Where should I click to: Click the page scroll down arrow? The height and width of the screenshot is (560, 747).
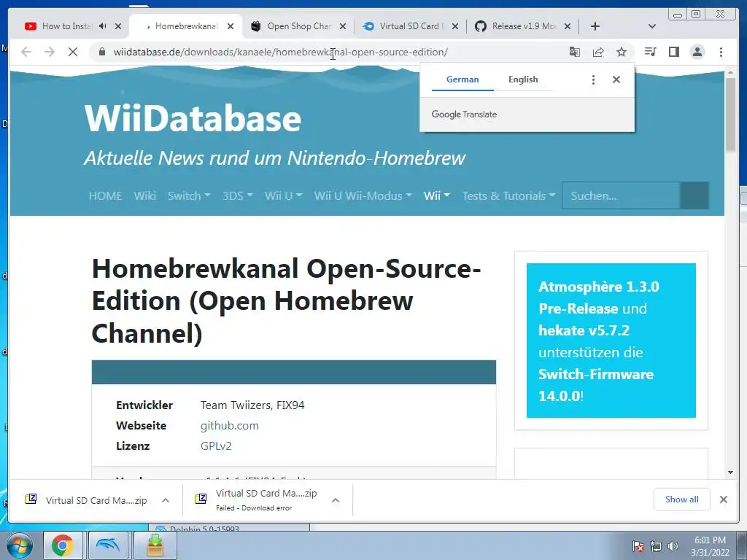(x=731, y=472)
